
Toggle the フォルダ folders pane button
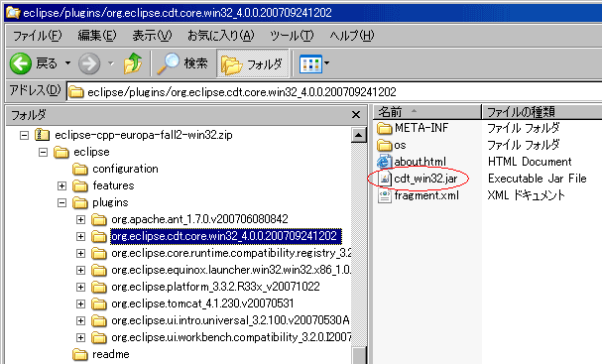pyautogui.click(x=252, y=63)
